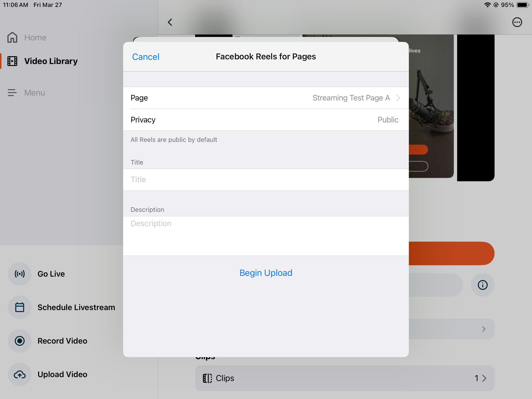The height and width of the screenshot is (399, 532).
Task: Tap the Schedule Livestream calendar icon
Action: pos(20,307)
